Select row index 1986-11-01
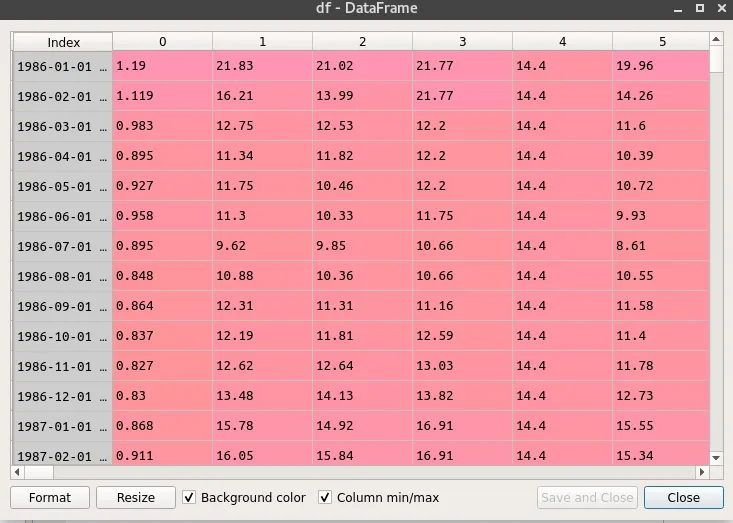733x523 pixels. click(63, 366)
